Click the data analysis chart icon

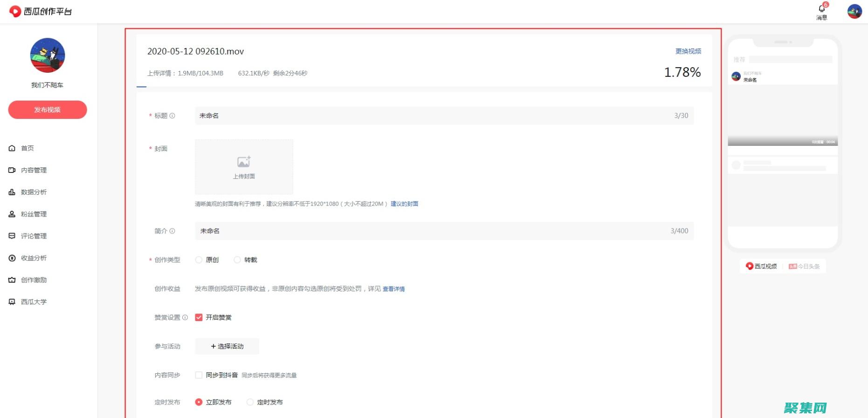coord(12,192)
